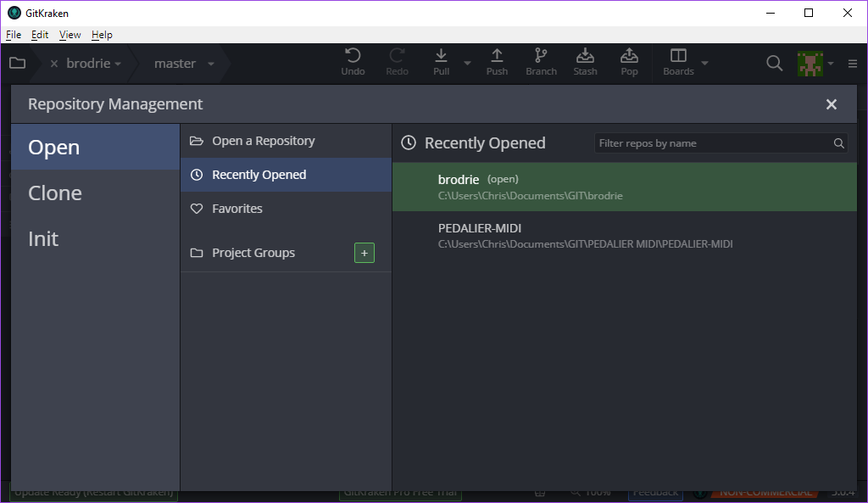The width and height of the screenshot is (868, 503).
Task: Expand the brodrie repository dropdown
Action: click(x=118, y=64)
